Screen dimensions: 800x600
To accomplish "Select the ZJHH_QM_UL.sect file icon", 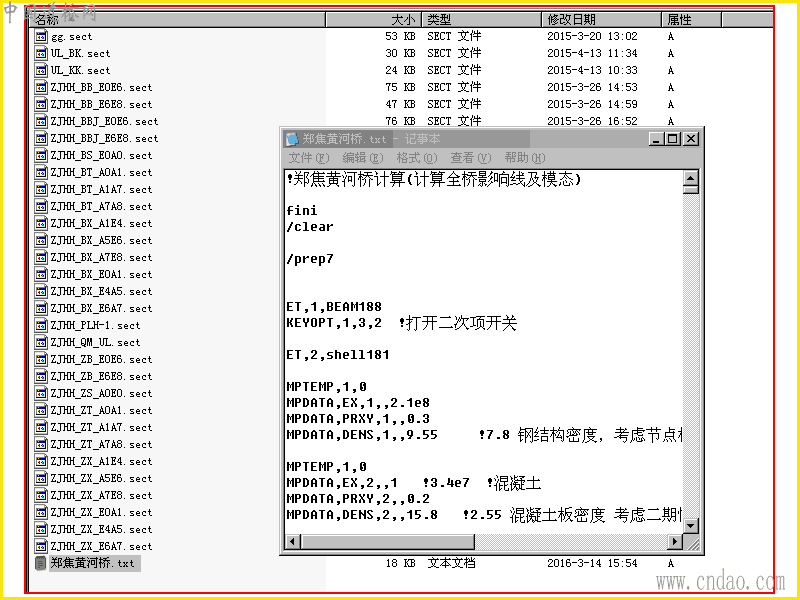I will (x=41, y=342).
